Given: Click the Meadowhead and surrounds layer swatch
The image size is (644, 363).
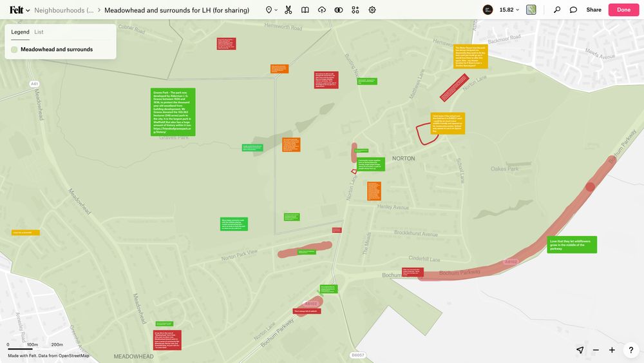Looking at the screenshot, I should pos(14,50).
